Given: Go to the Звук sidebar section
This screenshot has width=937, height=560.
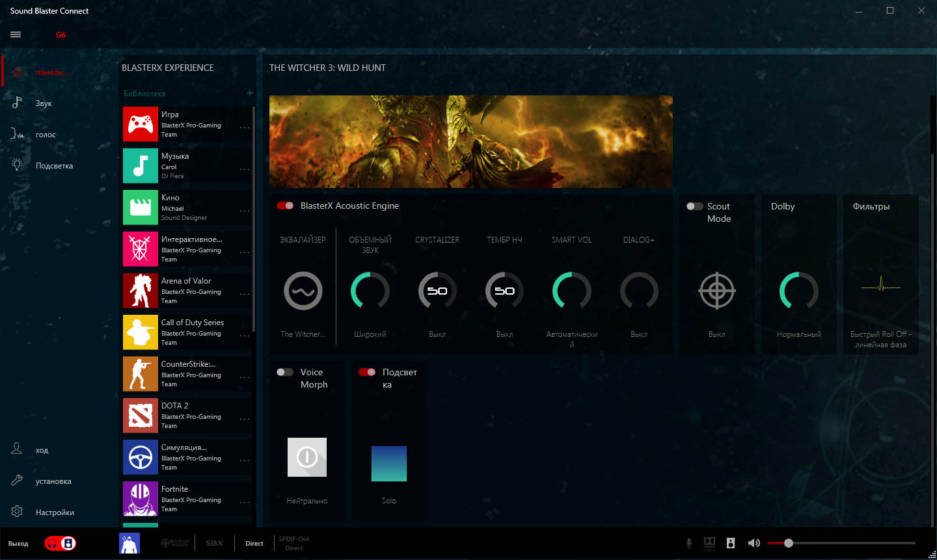Looking at the screenshot, I should [x=44, y=103].
